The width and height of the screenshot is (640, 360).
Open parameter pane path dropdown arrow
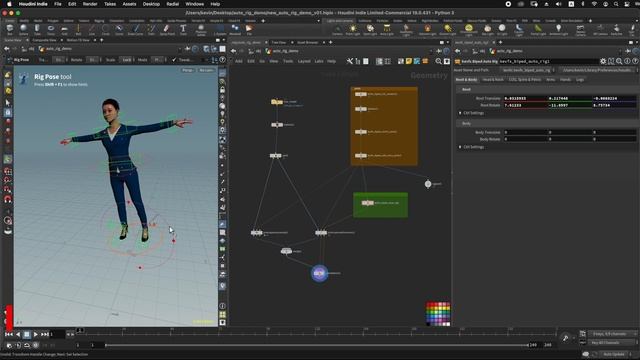coord(621,51)
